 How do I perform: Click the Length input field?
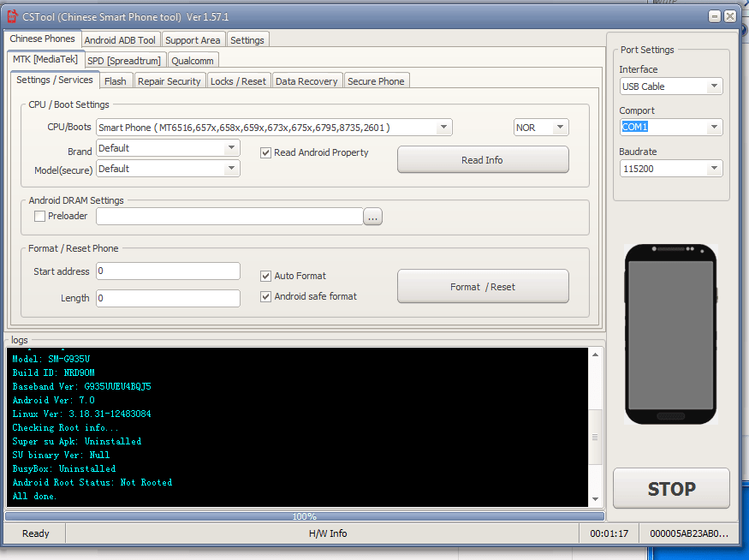[x=168, y=298]
